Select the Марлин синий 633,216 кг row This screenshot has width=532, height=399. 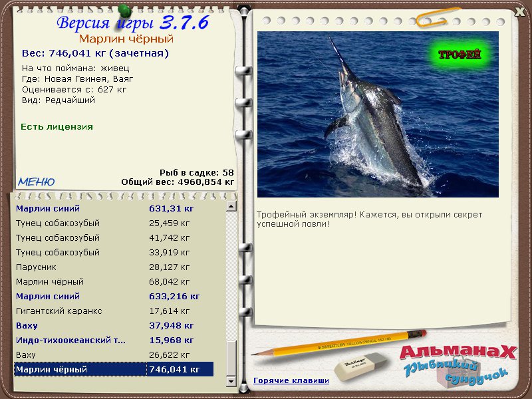click(114, 296)
